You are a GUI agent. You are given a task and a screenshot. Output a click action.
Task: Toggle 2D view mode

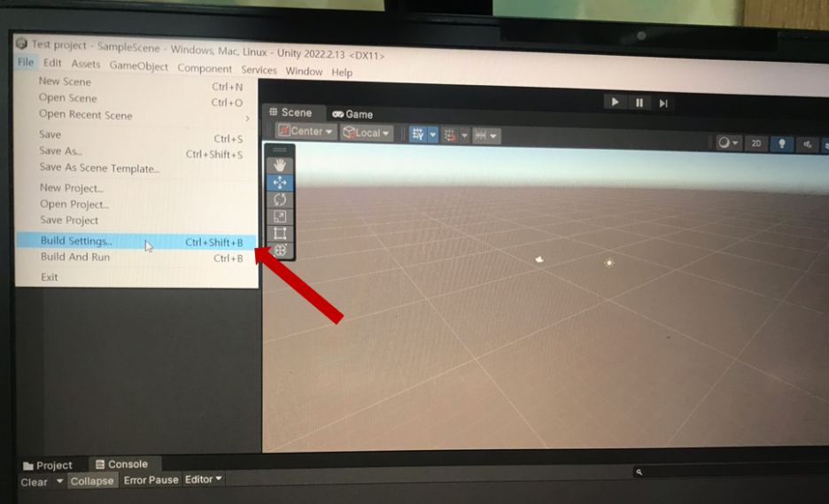pyautogui.click(x=756, y=143)
